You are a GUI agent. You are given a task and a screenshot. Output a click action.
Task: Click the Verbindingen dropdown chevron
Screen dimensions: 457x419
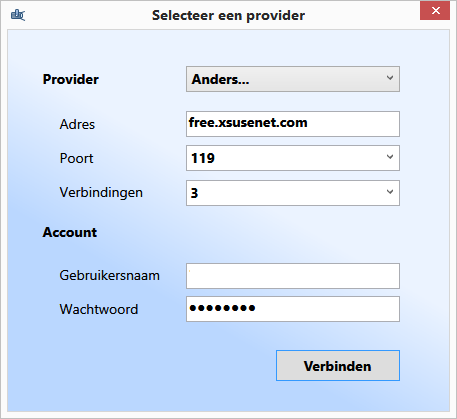(x=390, y=192)
